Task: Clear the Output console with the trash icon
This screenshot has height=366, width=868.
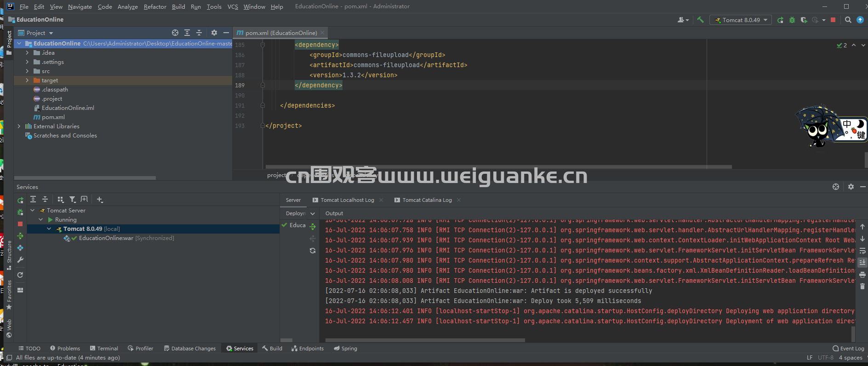Action: [862, 286]
